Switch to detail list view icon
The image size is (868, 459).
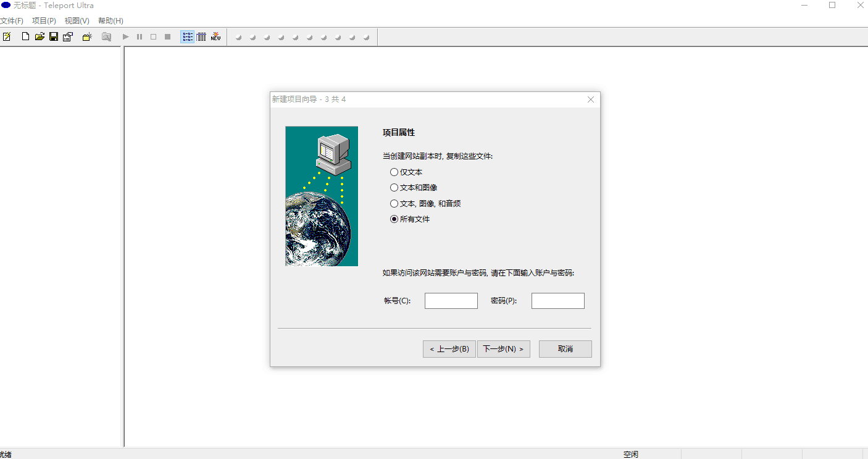201,36
